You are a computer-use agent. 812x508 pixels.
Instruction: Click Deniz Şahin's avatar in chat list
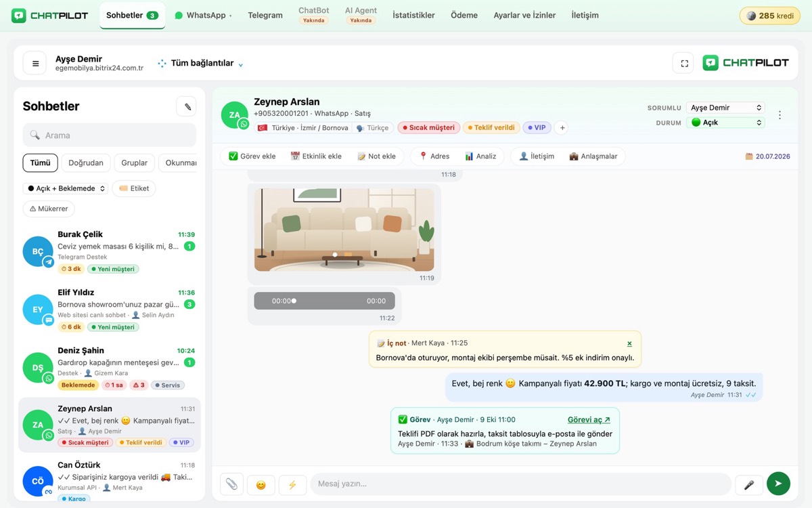[x=38, y=368]
